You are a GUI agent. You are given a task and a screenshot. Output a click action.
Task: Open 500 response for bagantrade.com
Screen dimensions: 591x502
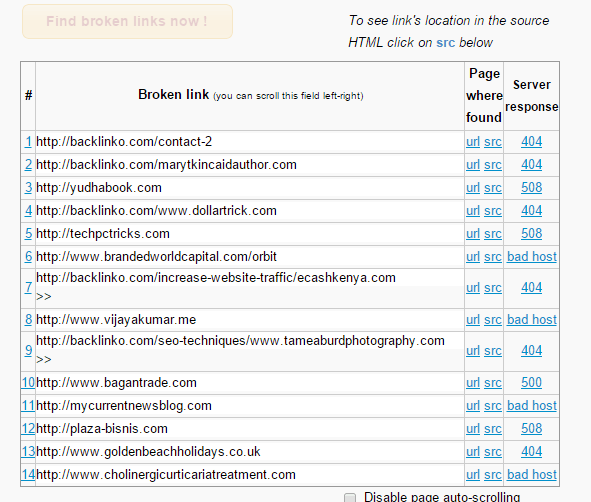(x=531, y=383)
